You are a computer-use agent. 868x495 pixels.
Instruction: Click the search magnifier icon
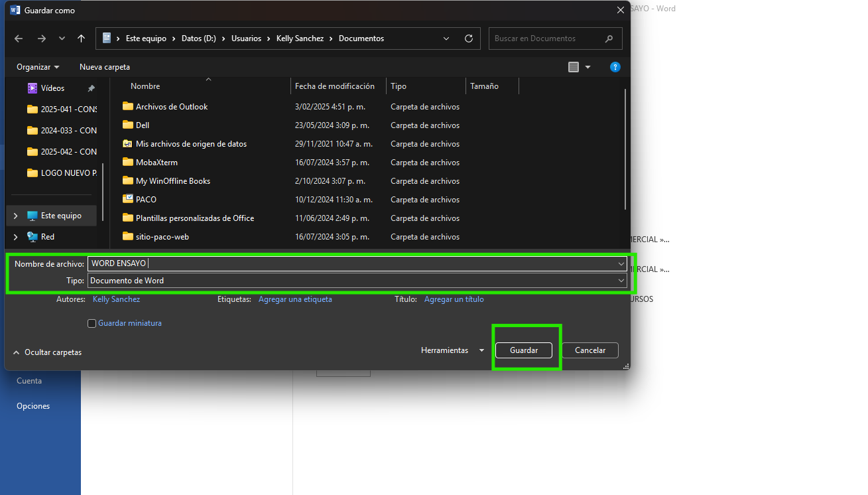(x=609, y=38)
